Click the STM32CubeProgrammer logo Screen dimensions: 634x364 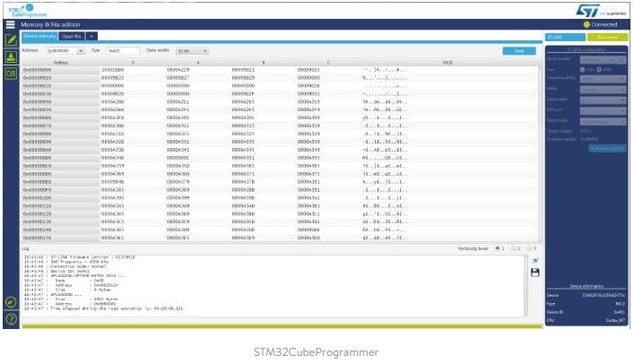[28, 11]
